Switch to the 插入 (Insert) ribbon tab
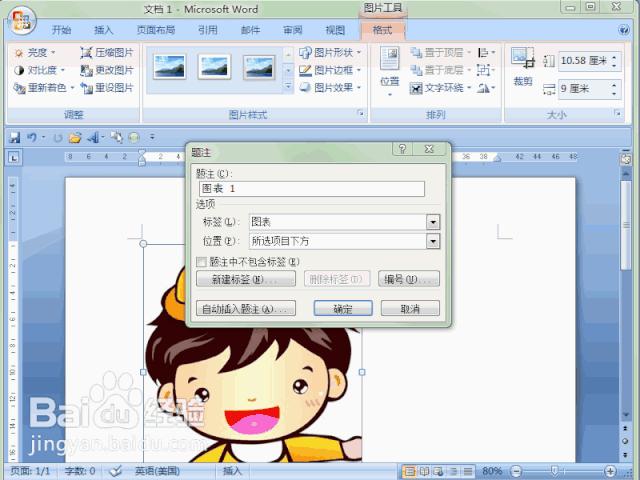 (x=103, y=30)
